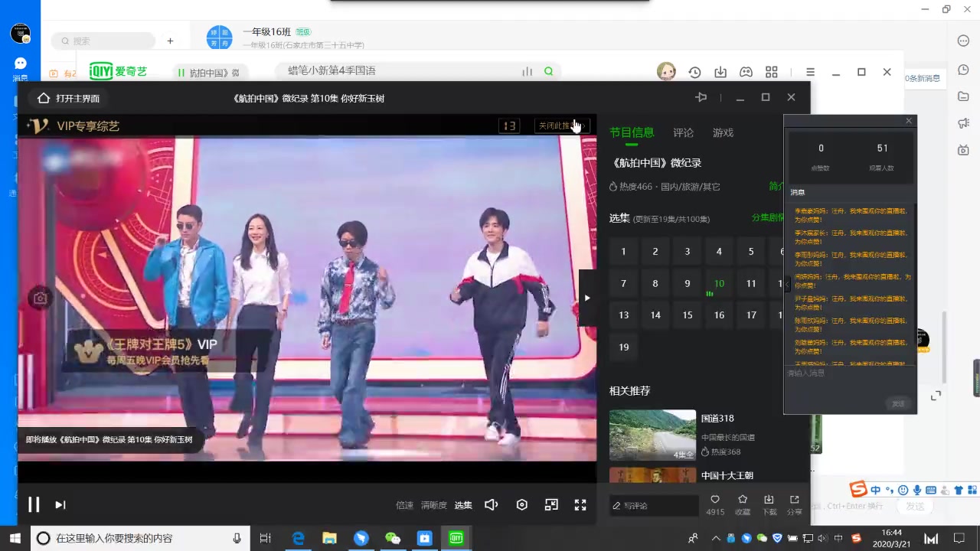Click the 写评论 comment input field
Image resolution: width=980 pixels, height=551 pixels.
tap(655, 505)
